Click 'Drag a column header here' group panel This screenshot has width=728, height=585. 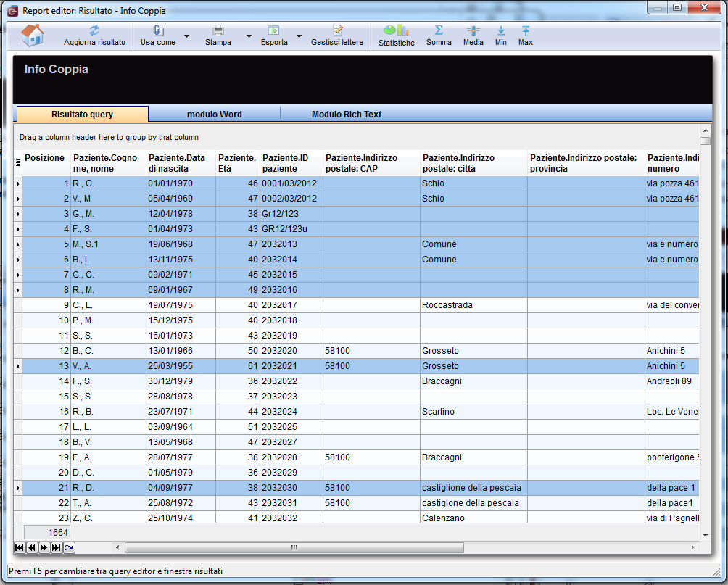point(356,138)
